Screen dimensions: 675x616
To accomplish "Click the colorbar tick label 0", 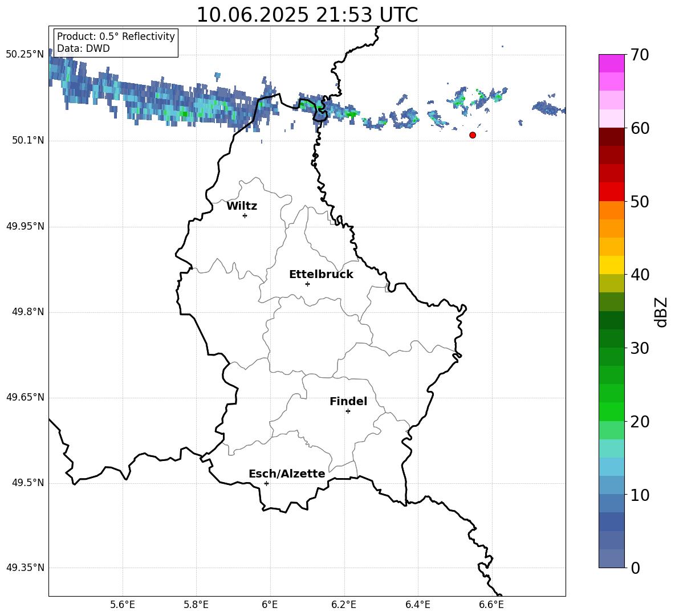I will (x=636, y=568).
